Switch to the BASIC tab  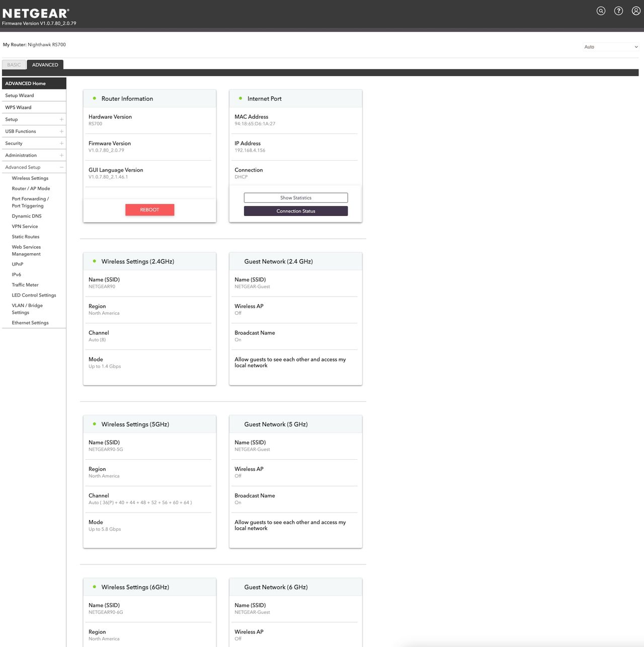click(x=14, y=65)
